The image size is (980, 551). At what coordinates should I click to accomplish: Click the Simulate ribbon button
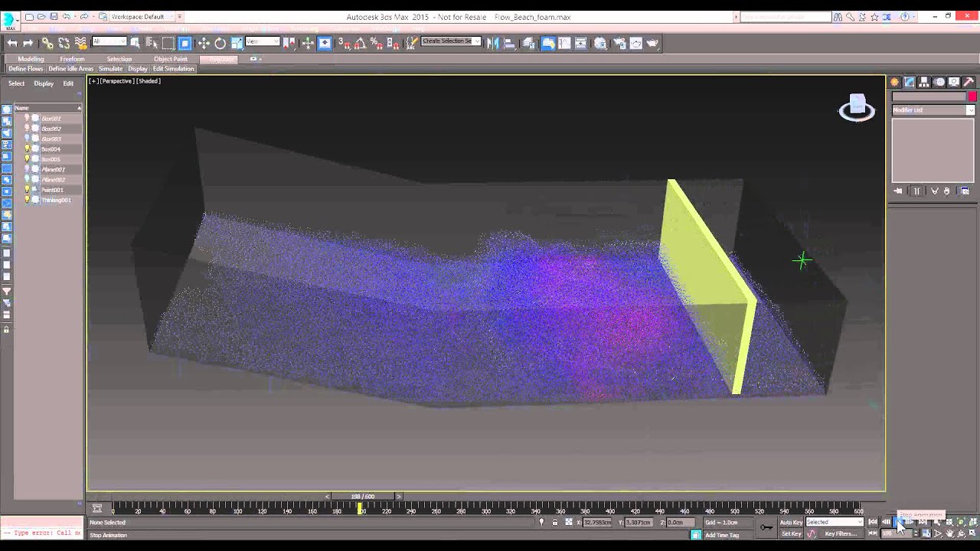[110, 69]
